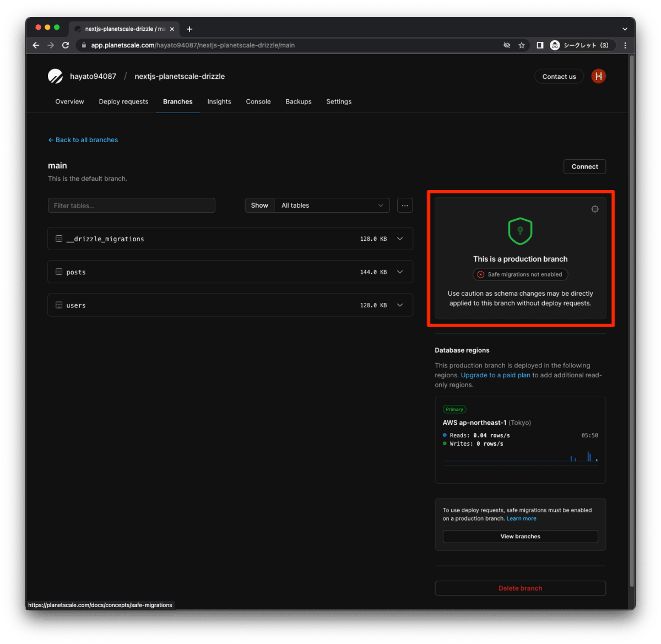
Task: Switch to the Insights tab
Action: click(x=219, y=101)
